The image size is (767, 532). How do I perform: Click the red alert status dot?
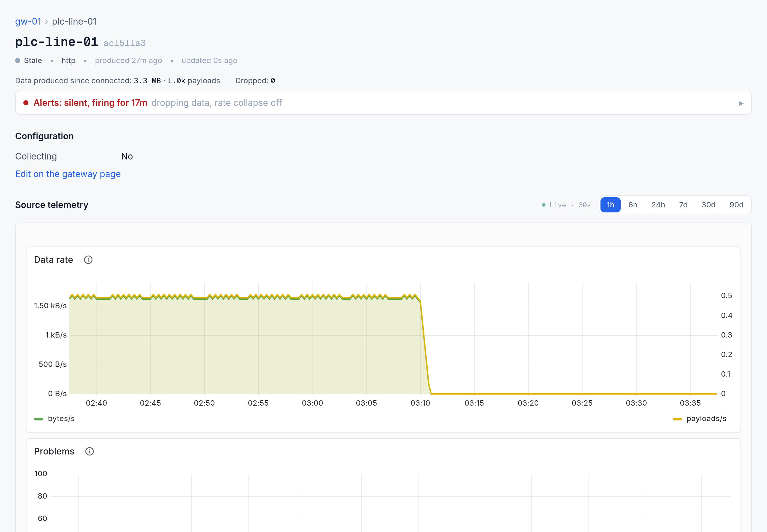pyautogui.click(x=26, y=103)
